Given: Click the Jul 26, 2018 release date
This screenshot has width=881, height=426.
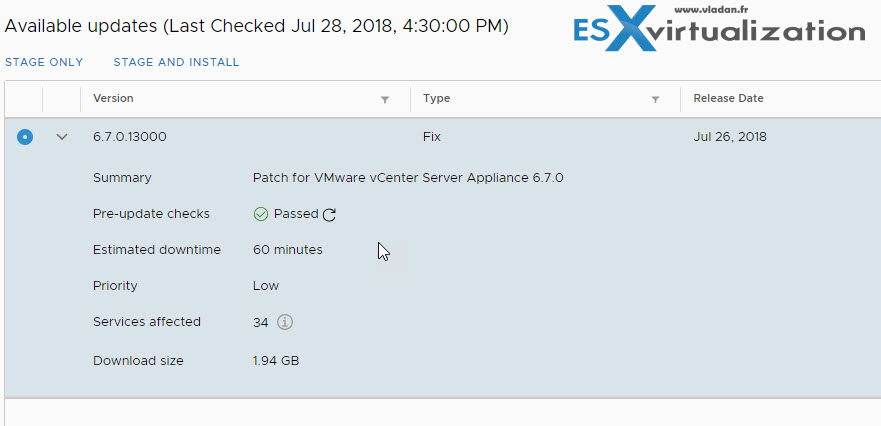Looking at the screenshot, I should pos(730,137).
